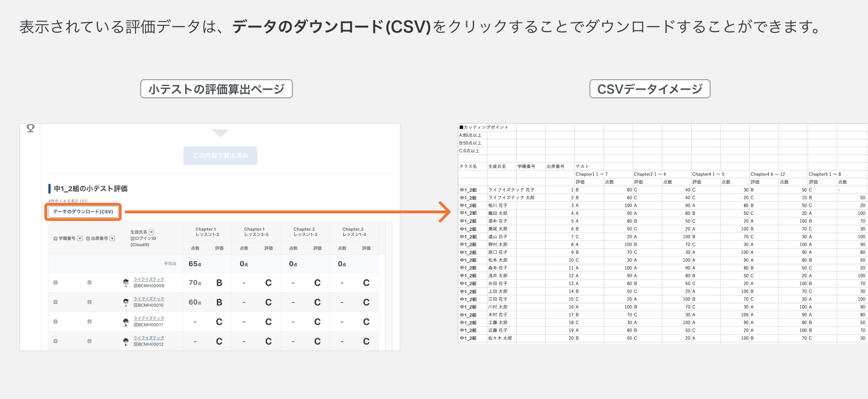This screenshot has height=399, width=868.
Task: Click 出席番号 icon in BCMH00008 row
Action: [89, 283]
